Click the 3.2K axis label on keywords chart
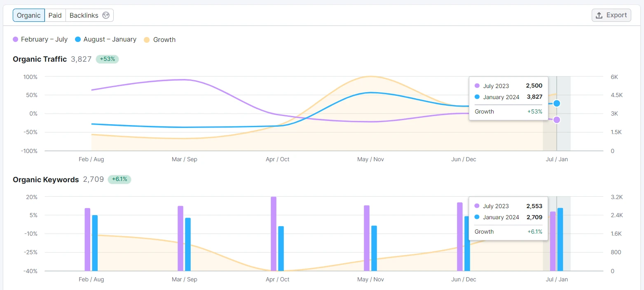Screen dimensions: 644x290 617,197
